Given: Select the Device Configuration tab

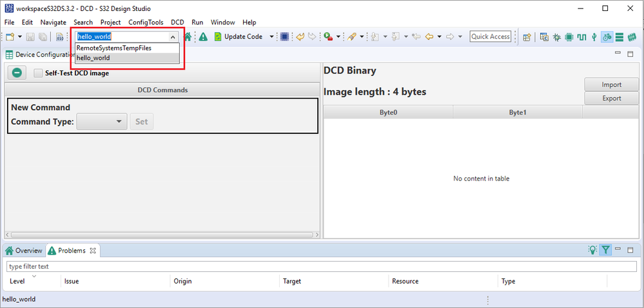Looking at the screenshot, I should tap(39, 55).
